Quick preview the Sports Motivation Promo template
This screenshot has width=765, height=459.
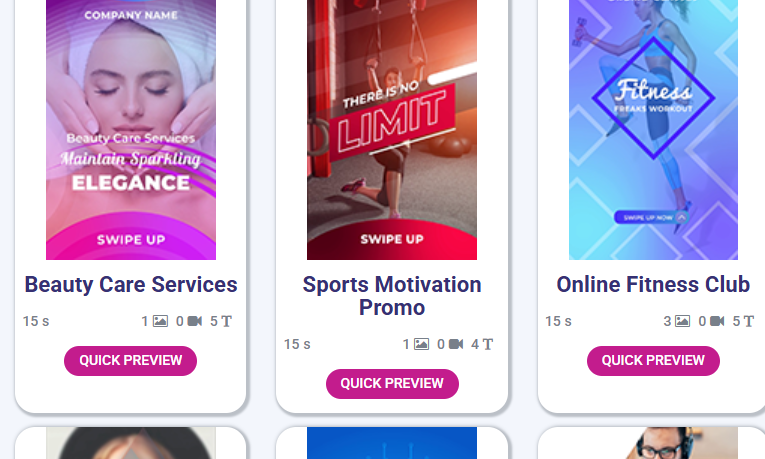[392, 384]
